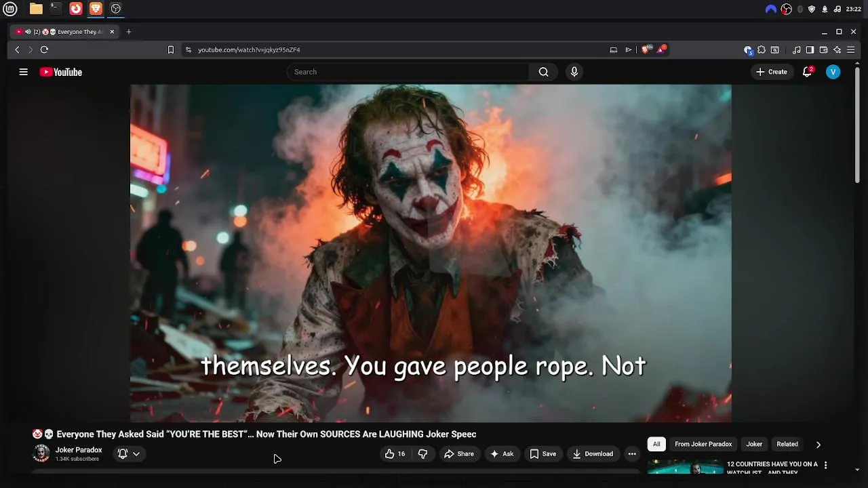Open site settings icon in address bar

click(189, 49)
